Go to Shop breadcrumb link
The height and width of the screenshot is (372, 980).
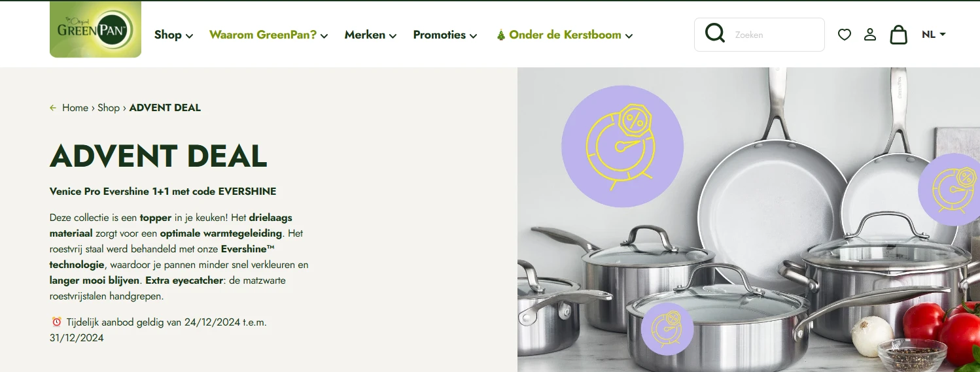pos(109,108)
